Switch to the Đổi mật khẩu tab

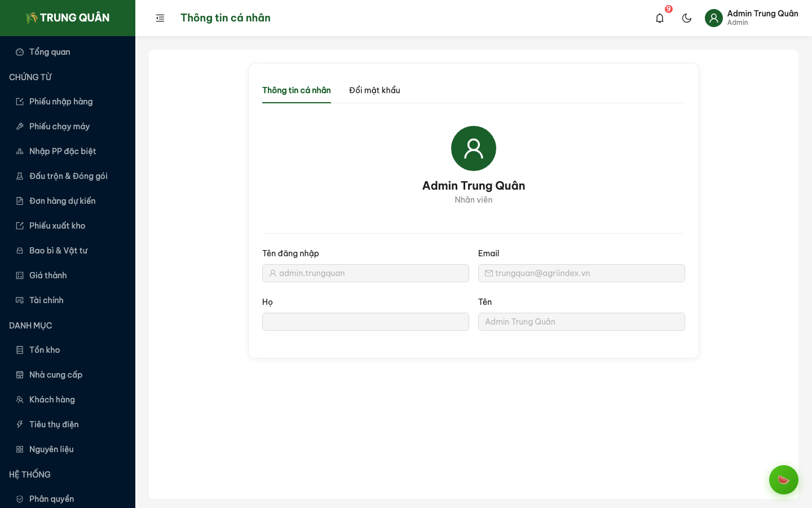[x=374, y=90]
